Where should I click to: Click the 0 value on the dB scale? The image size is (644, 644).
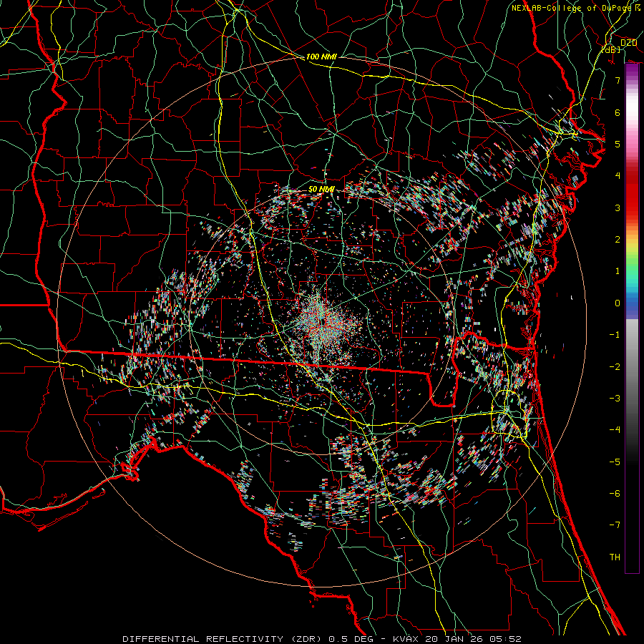(616, 303)
